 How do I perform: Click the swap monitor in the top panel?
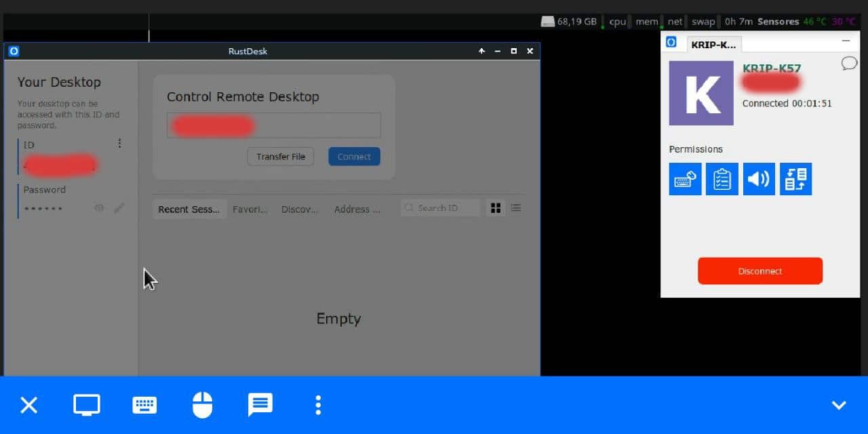tap(703, 22)
